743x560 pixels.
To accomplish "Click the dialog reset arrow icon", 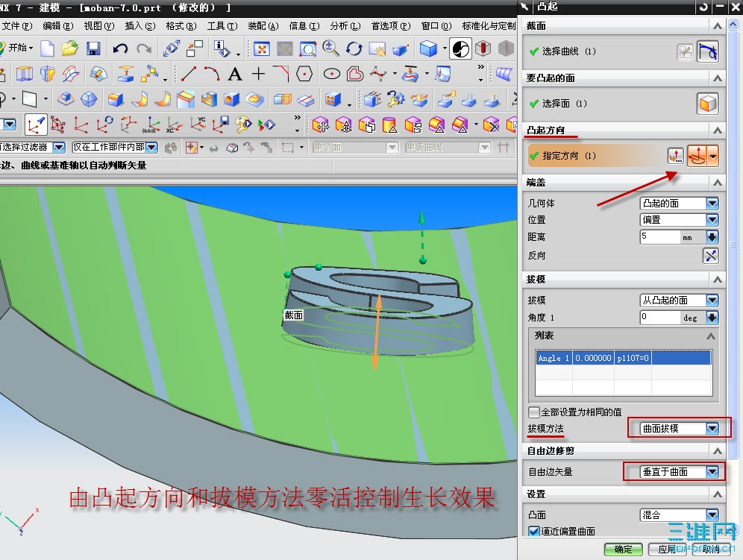I will click(x=703, y=7).
